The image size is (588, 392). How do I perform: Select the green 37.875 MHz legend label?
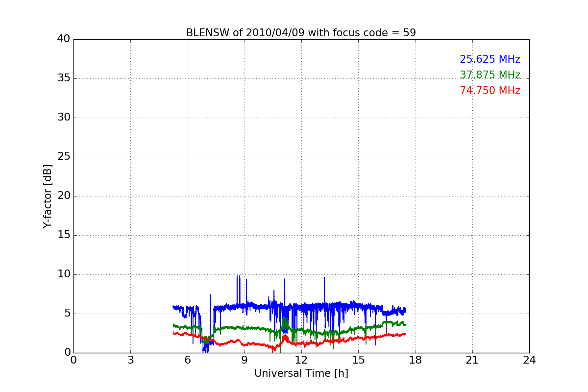click(490, 75)
